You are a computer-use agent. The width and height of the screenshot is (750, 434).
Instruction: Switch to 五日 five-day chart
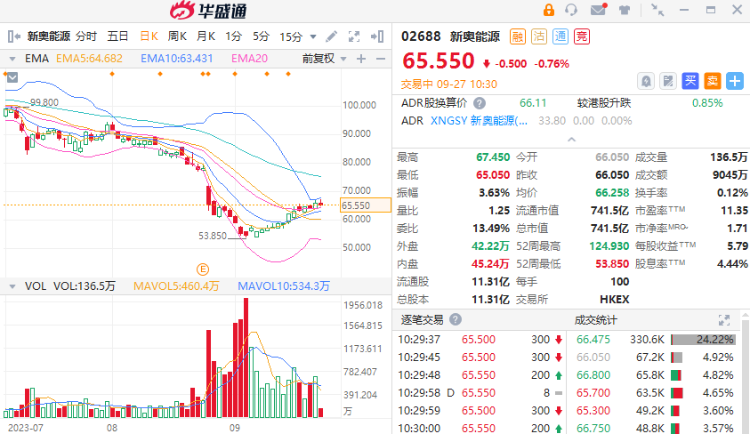[118, 36]
